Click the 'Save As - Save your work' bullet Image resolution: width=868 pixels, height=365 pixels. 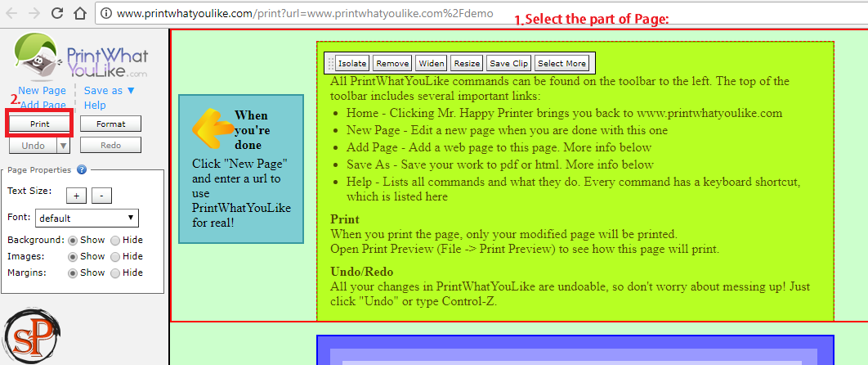[x=500, y=164]
